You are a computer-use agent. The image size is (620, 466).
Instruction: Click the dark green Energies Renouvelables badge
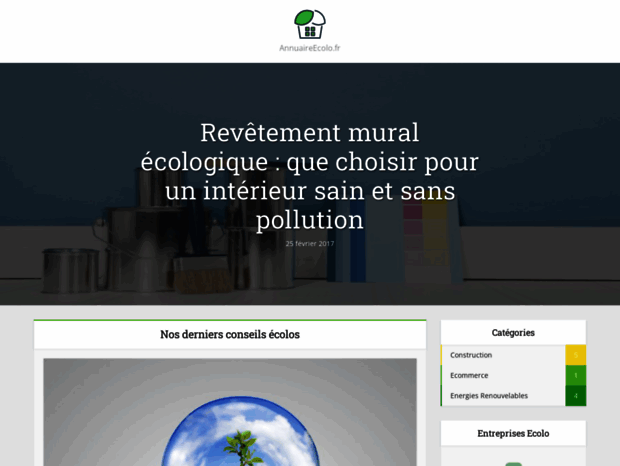click(575, 396)
